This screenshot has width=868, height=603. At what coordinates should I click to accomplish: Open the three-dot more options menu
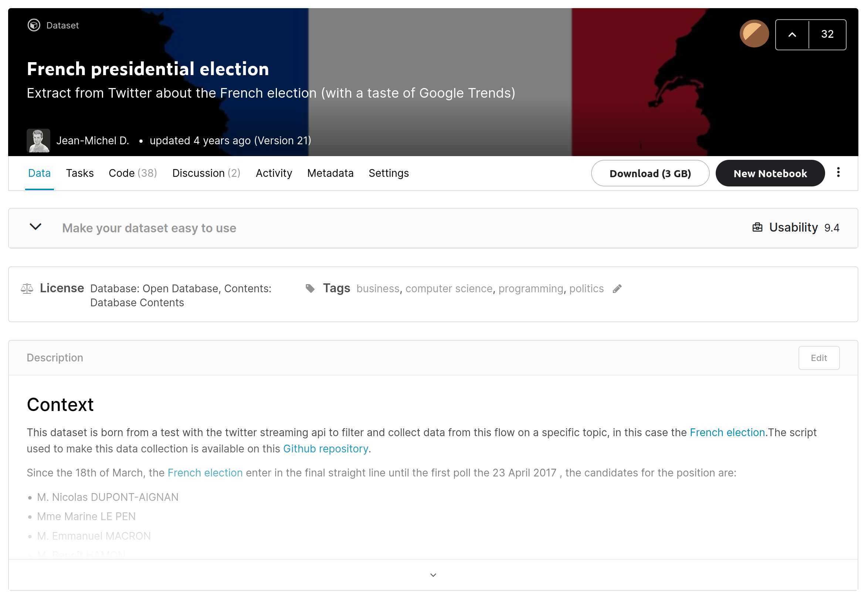pyautogui.click(x=838, y=172)
